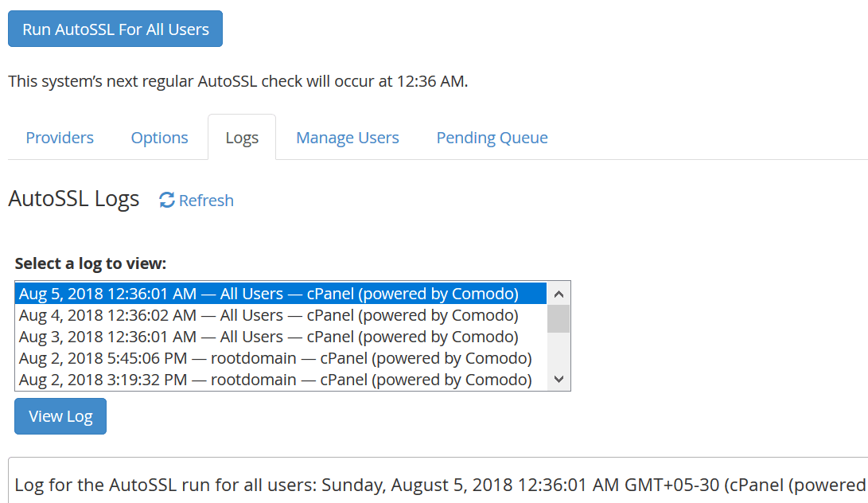Click the Refresh icon beside AutoSSL Logs
Viewport: 868px width, 503px height.
click(x=167, y=201)
